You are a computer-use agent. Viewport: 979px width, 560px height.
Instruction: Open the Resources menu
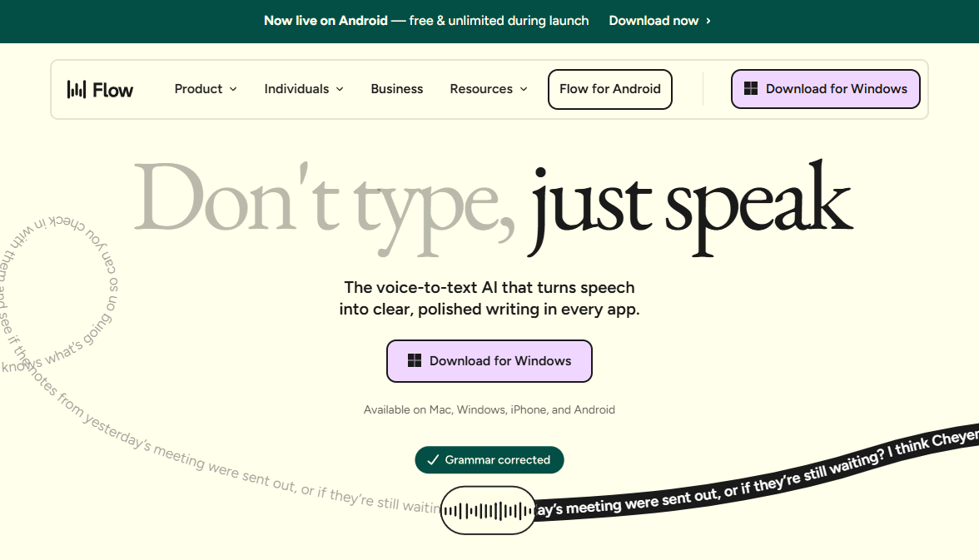tap(488, 89)
